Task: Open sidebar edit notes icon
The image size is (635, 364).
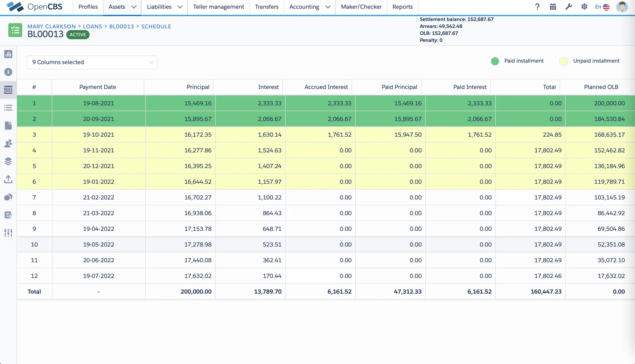Action: [x=8, y=215]
